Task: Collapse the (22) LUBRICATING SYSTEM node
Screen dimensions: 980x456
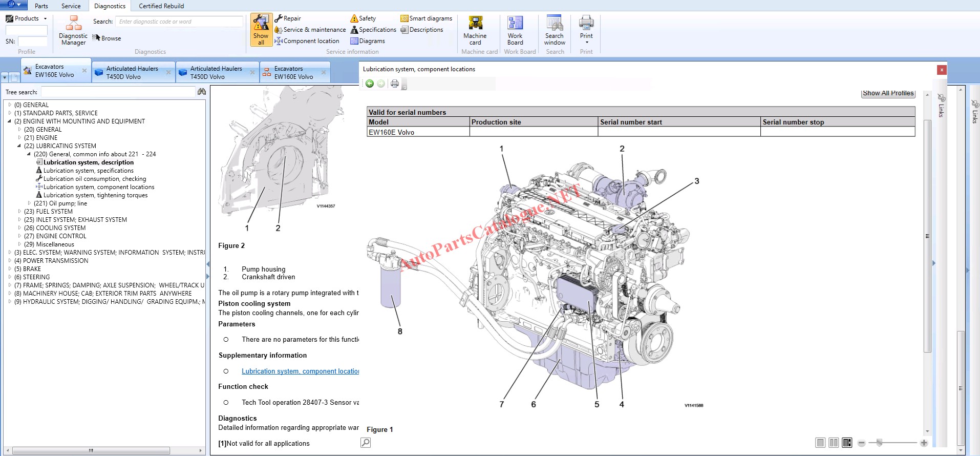Action: tap(19, 146)
